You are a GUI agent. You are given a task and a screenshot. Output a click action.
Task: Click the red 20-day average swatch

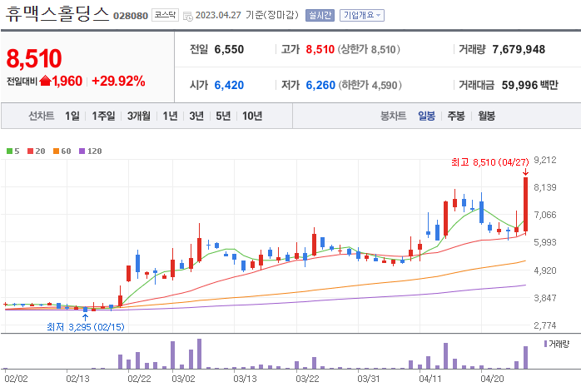coord(31,151)
